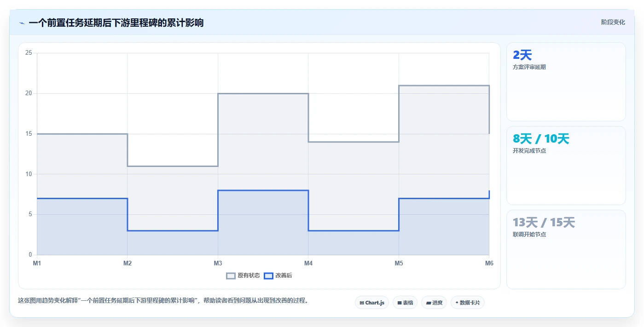Click the 数据卡片 chip
The image size is (644, 327).
pos(468,303)
